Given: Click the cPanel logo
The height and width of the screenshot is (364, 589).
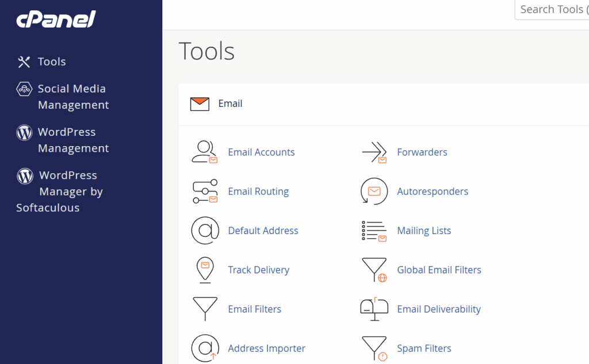Looking at the screenshot, I should 56,19.
